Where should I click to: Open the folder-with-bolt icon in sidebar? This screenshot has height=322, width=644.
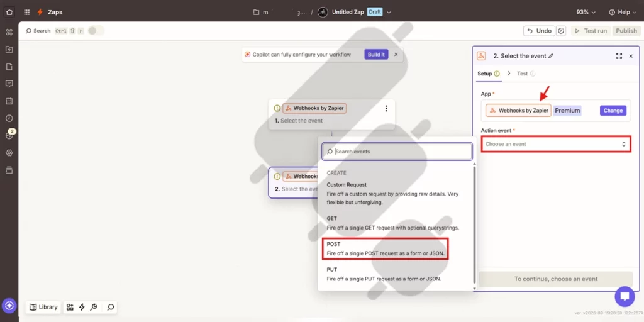[9, 49]
